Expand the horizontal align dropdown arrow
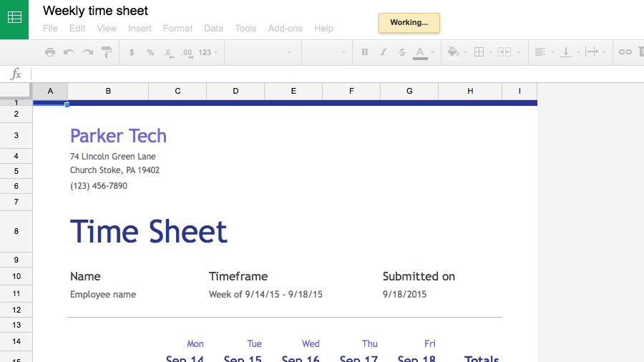Screen dimensions: 644x362 coord(552,52)
